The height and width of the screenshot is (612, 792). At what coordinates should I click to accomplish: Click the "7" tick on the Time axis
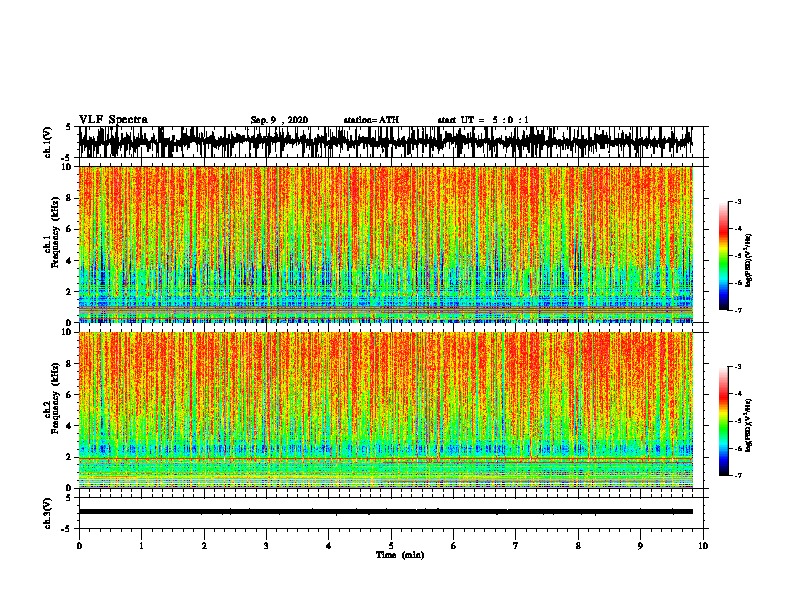516,546
